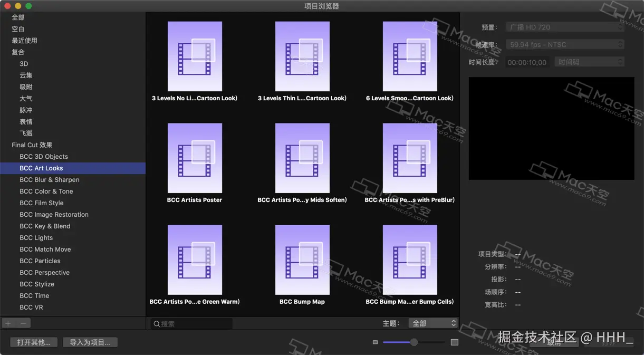Click the 搜索 search field
This screenshot has height=355, width=644.
click(191, 324)
